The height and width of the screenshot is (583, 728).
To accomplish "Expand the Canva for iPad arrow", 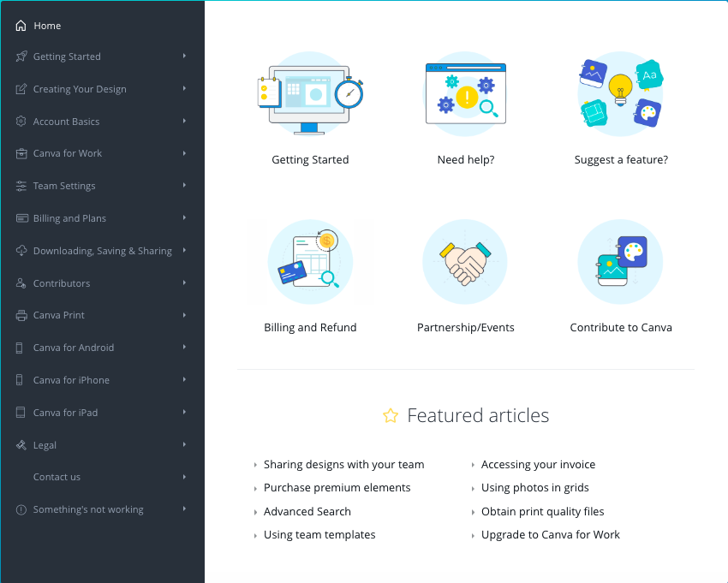I will click(x=184, y=412).
